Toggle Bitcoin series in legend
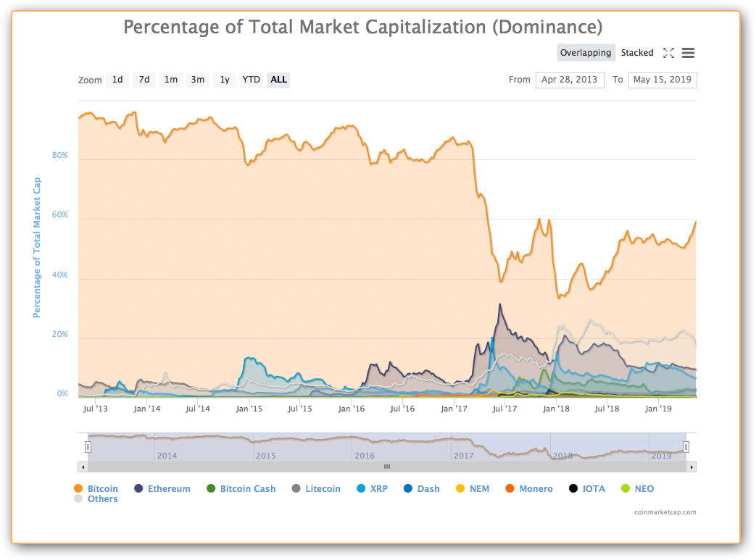 pyautogui.click(x=78, y=489)
